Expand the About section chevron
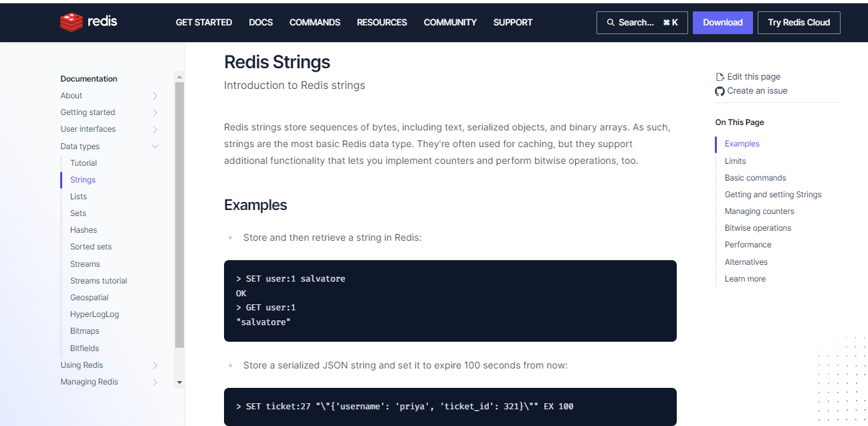868x426 pixels. [155, 96]
